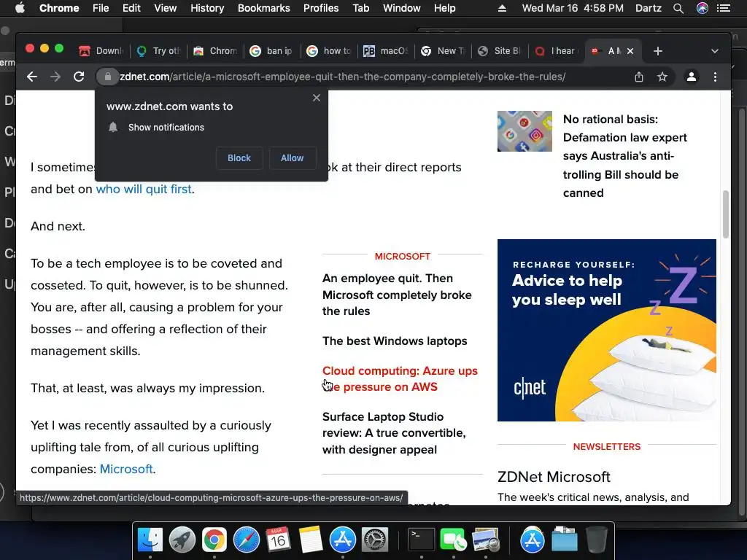The height and width of the screenshot is (560, 747).
Task: Open the Bookmarks menu
Action: pyautogui.click(x=264, y=8)
